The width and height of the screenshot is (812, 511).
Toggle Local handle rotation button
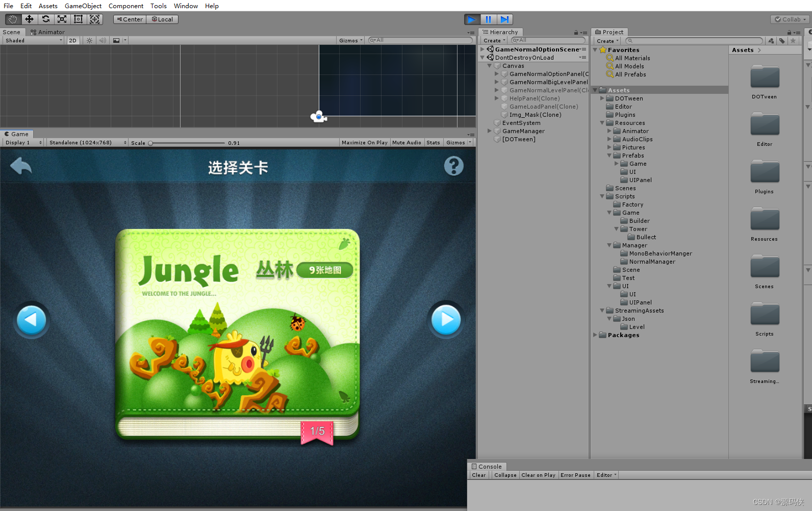point(162,19)
